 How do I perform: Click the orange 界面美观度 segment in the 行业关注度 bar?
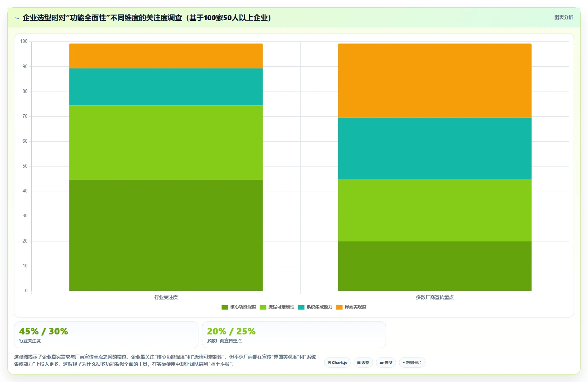pos(166,56)
